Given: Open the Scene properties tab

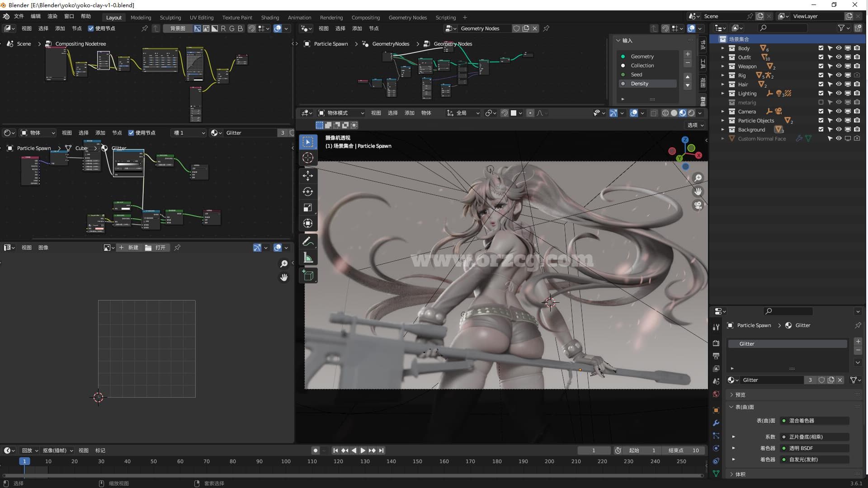Looking at the screenshot, I should click(x=716, y=381).
